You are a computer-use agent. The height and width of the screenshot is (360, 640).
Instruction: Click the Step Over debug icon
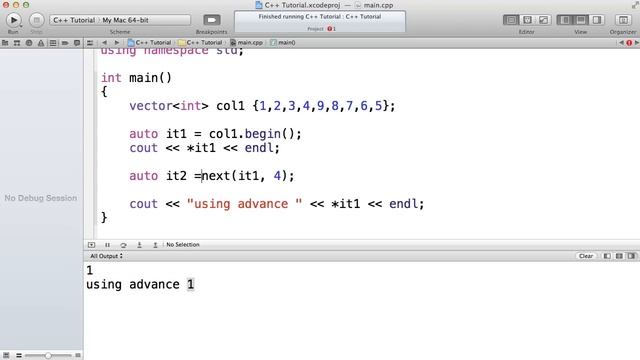pyautogui.click(x=123, y=245)
